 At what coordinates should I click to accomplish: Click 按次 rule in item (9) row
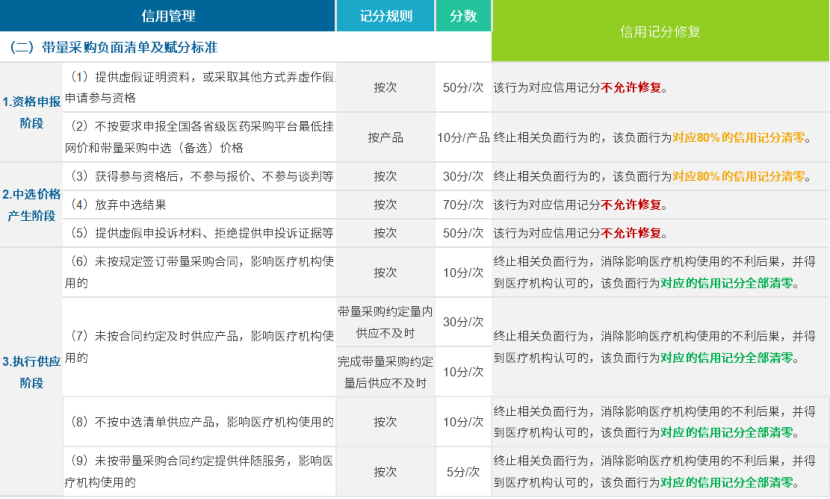click(385, 471)
